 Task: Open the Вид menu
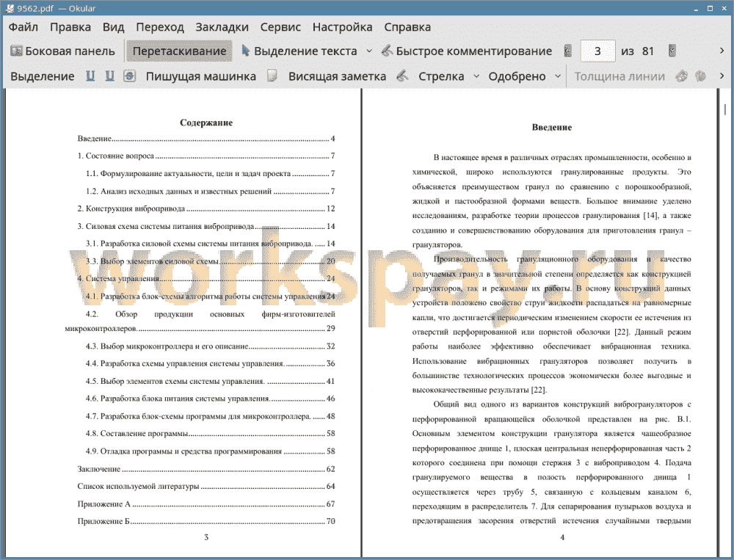tap(113, 27)
